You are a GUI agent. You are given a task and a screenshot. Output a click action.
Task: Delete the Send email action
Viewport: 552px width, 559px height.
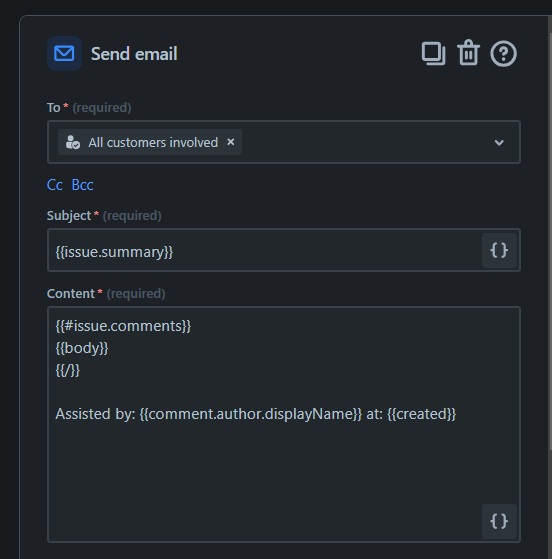[468, 53]
